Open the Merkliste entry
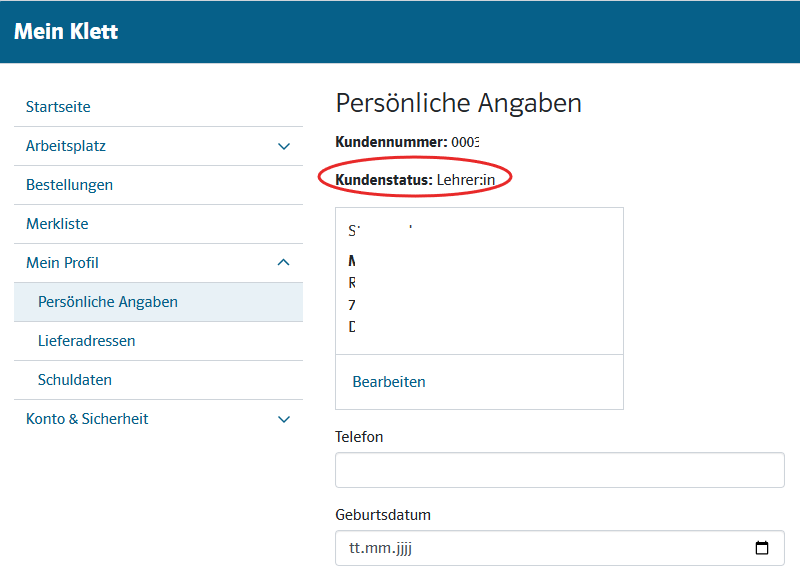Viewport: 800px width, 572px height. coord(57,224)
